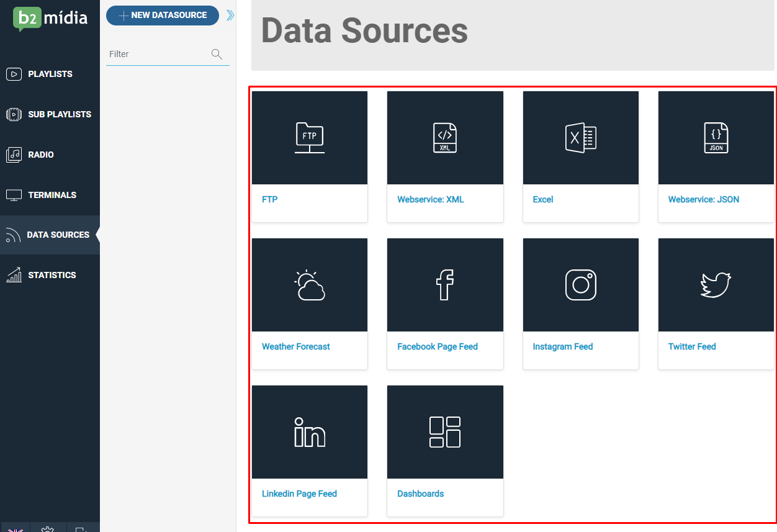This screenshot has width=777, height=532.
Task: Open the Weather Forecast link
Action: [296, 346]
